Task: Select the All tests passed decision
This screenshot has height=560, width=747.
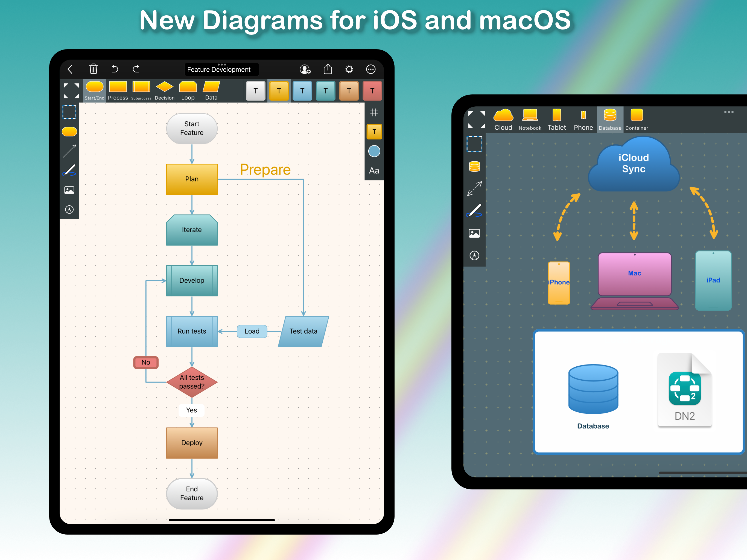Action: (192, 382)
